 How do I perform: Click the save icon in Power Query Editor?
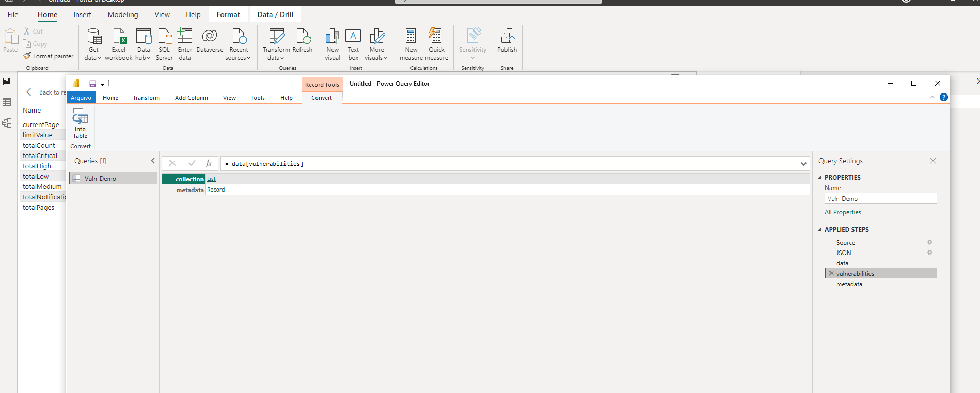93,84
